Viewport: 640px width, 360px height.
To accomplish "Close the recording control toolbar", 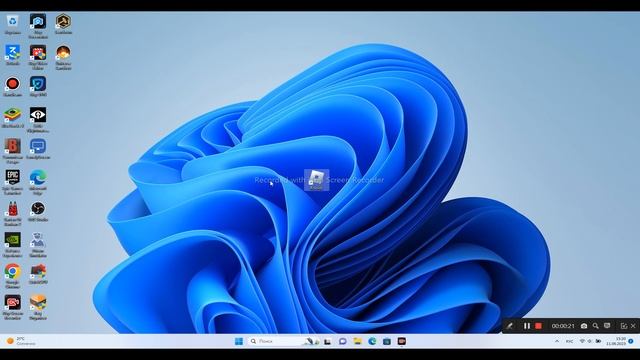I will [x=633, y=326].
